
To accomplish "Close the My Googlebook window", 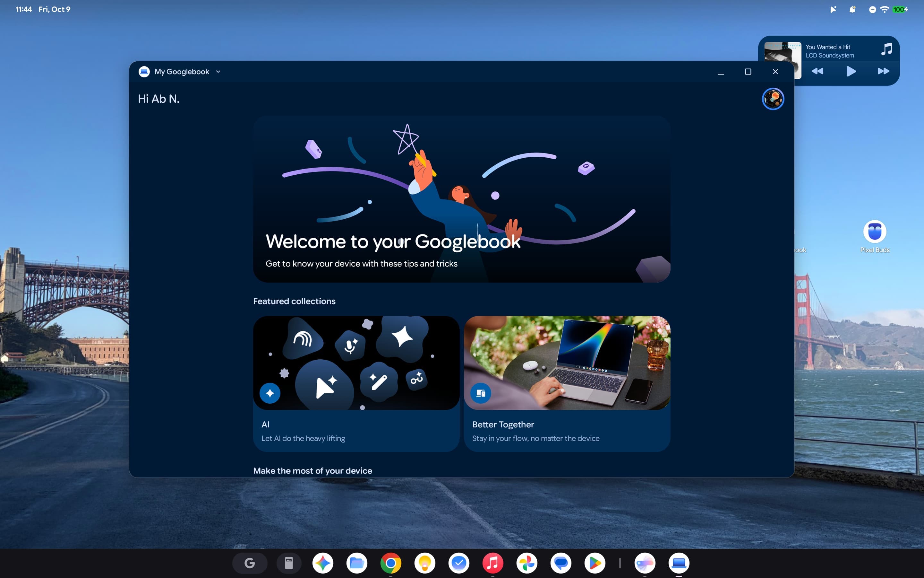I will tap(775, 72).
